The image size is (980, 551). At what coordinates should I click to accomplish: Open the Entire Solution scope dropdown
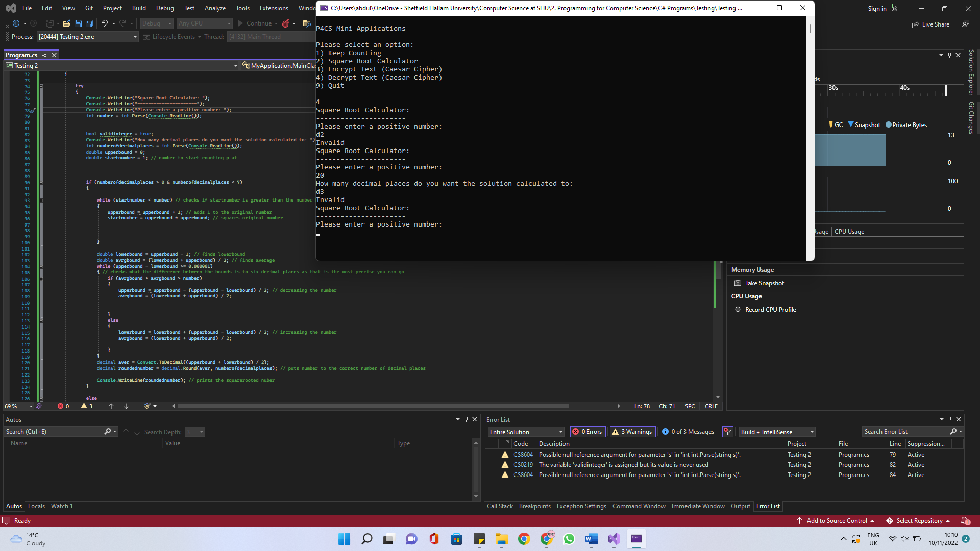coord(526,432)
